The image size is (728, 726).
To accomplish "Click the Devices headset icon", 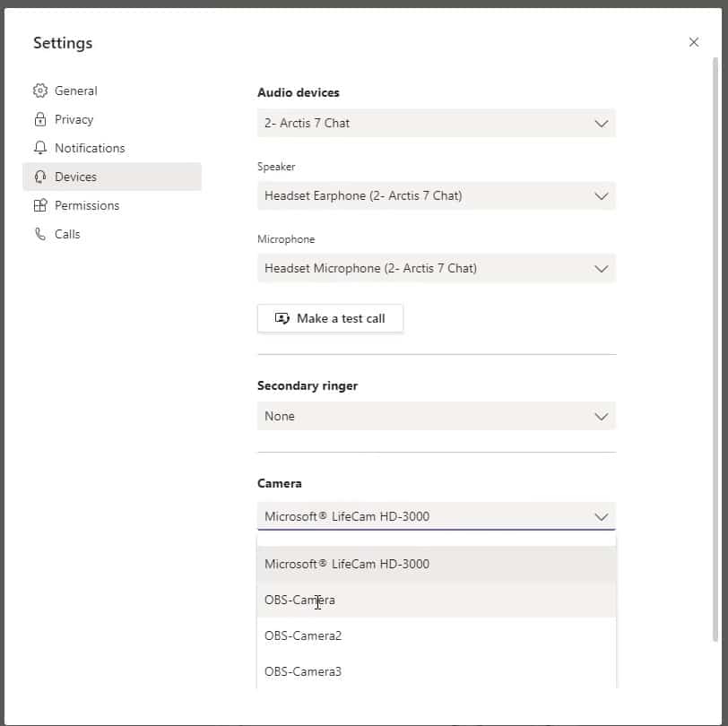I will [x=40, y=177].
